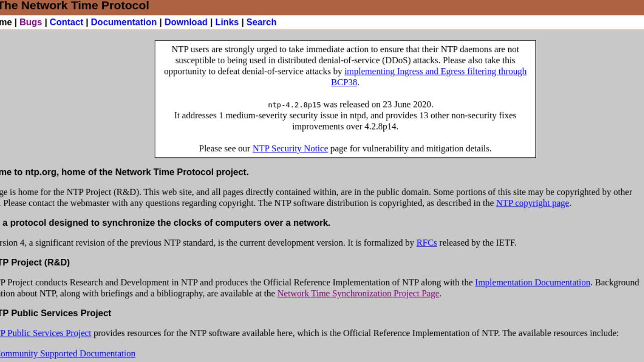Open the Download navigation link

click(186, 22)
